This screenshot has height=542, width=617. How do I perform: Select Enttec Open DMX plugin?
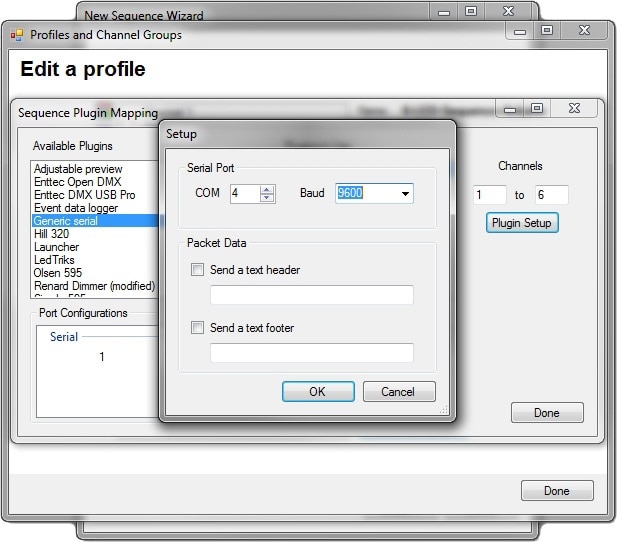point(94,182)
